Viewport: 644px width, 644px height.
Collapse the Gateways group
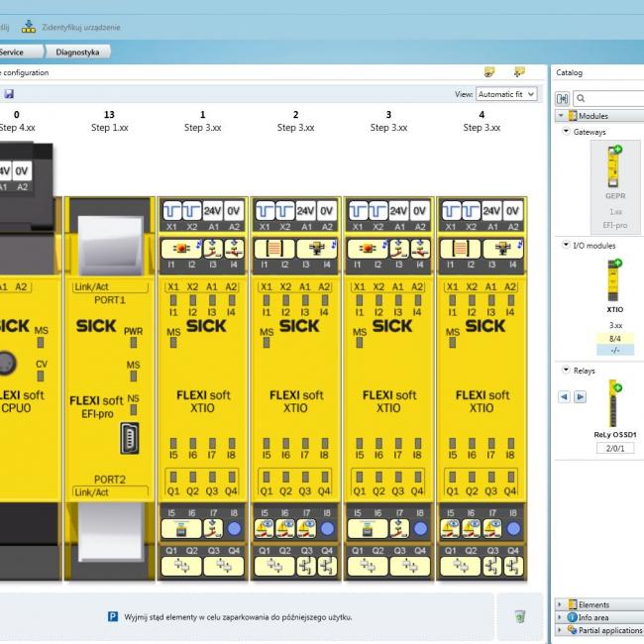[566, 132]
